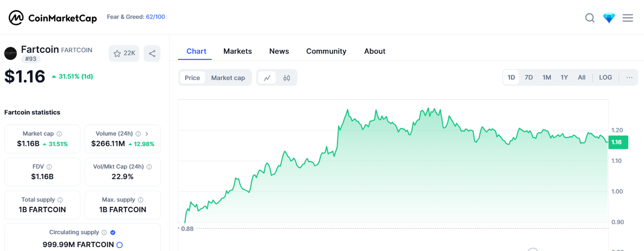Click the 1.00 y-axis label
The height and width of the screenshot is (251, 644).
[x=617, y=192]
